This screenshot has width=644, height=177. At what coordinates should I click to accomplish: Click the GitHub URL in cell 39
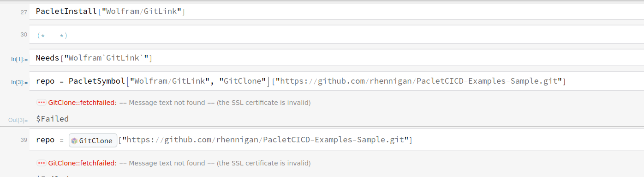click(265, 140)
